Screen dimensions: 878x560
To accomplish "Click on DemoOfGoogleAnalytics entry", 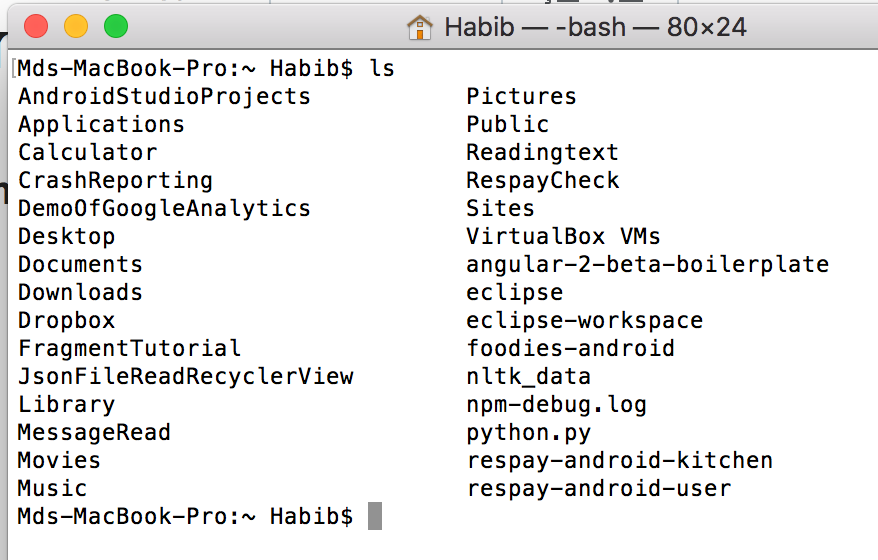I will click(164, 208).
